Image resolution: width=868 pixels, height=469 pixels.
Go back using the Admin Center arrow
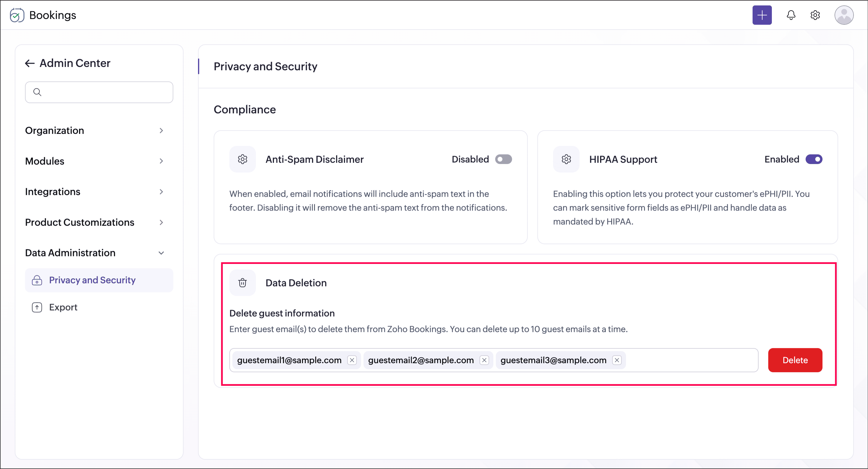pyautogui.click(x=30, y=63)
